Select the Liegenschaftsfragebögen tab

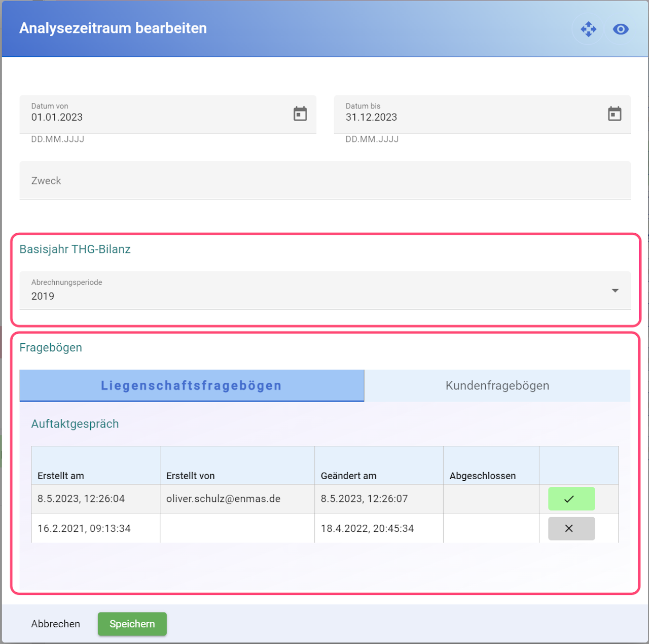[x=192, y=385]
